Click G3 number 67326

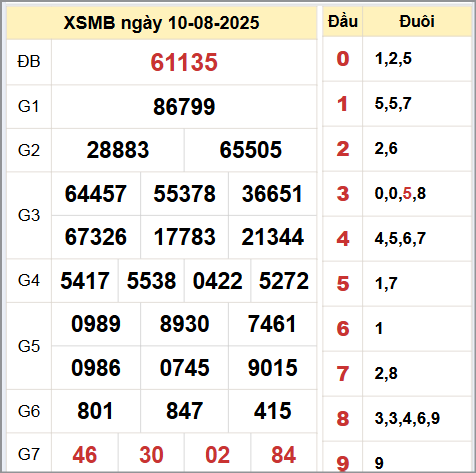[x=96, y=237]
